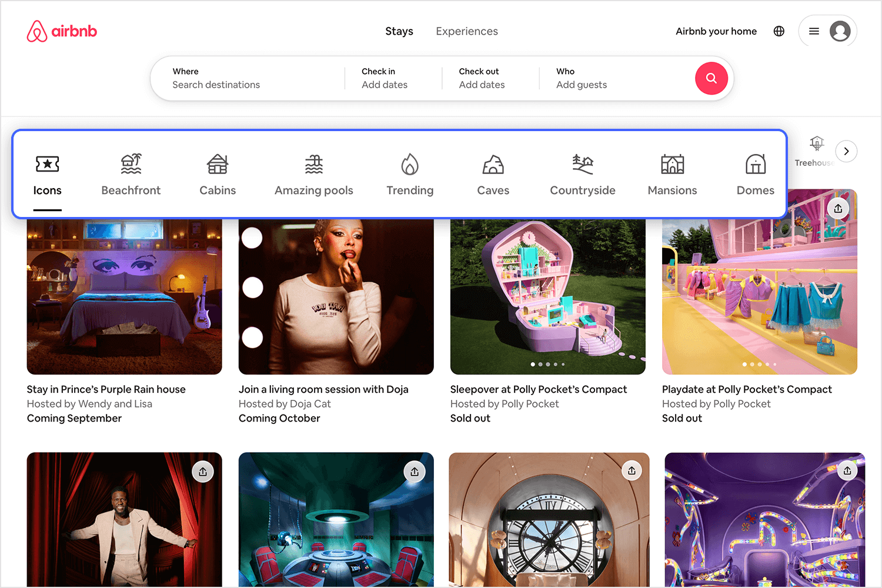Click the Beachfront category label

point(131,191)
